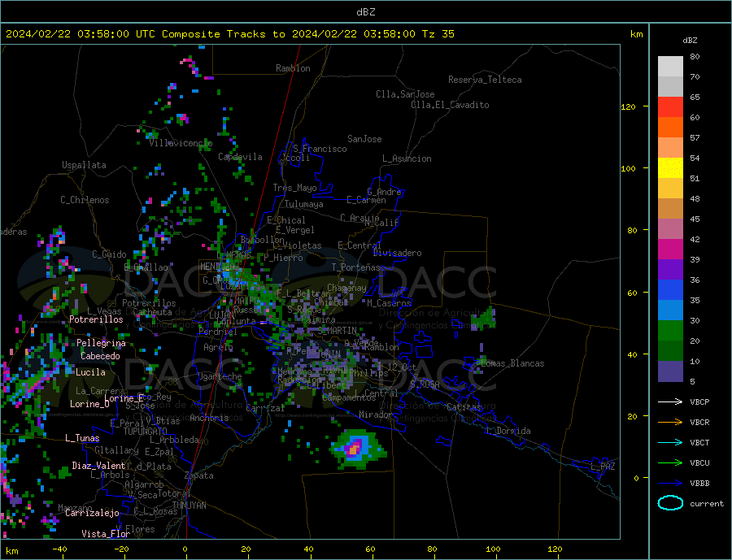
Task: Click the VBCT legend label
Action: [699, 442]
